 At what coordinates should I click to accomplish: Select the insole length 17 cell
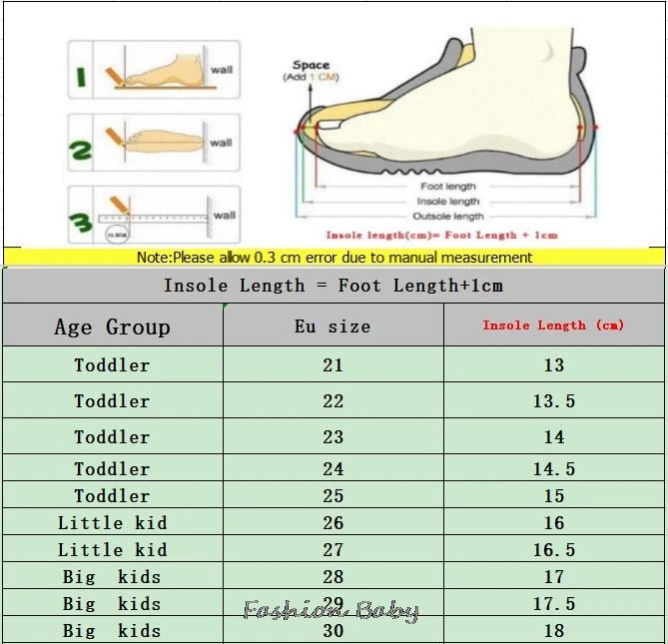click(x=554, y=576)
